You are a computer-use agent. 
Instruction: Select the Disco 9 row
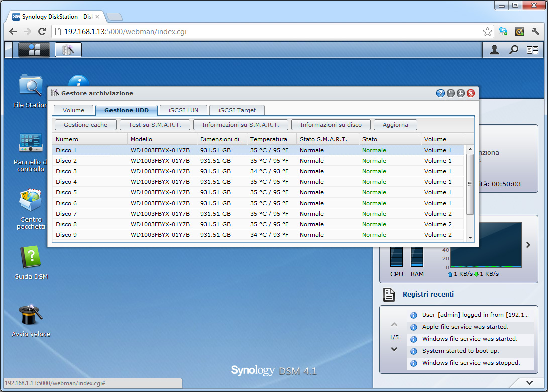click(258, 235)
